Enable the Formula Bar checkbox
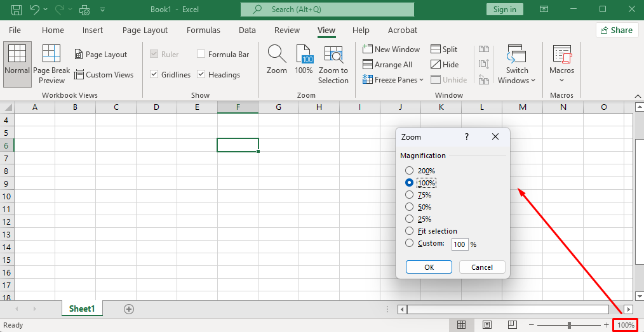 pos(201,55)
